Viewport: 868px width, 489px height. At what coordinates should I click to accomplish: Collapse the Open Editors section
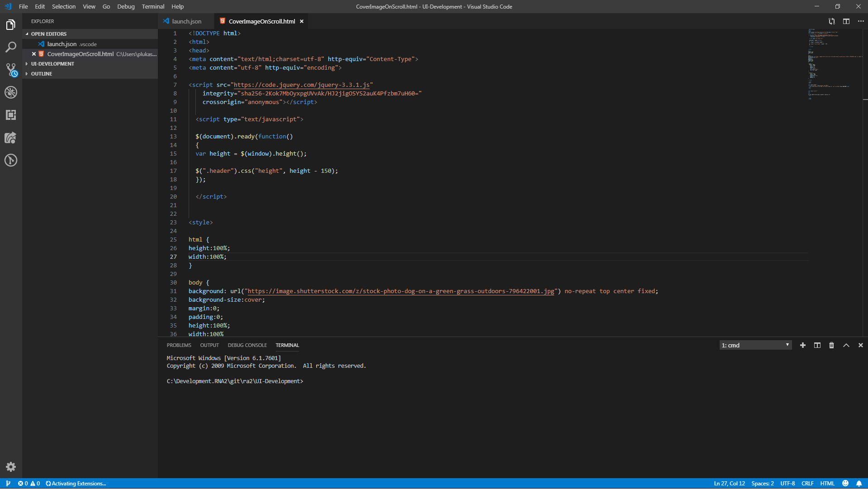90,34
